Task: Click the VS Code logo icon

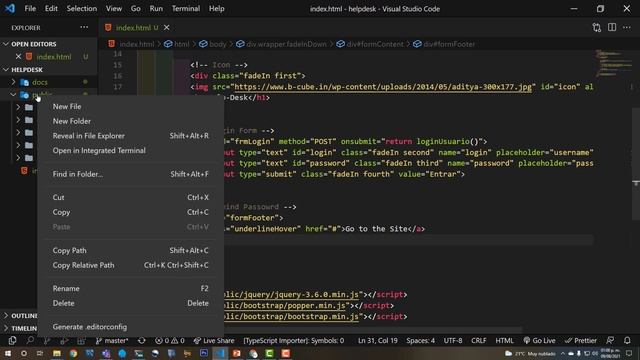Action: [x=9, y=8]
